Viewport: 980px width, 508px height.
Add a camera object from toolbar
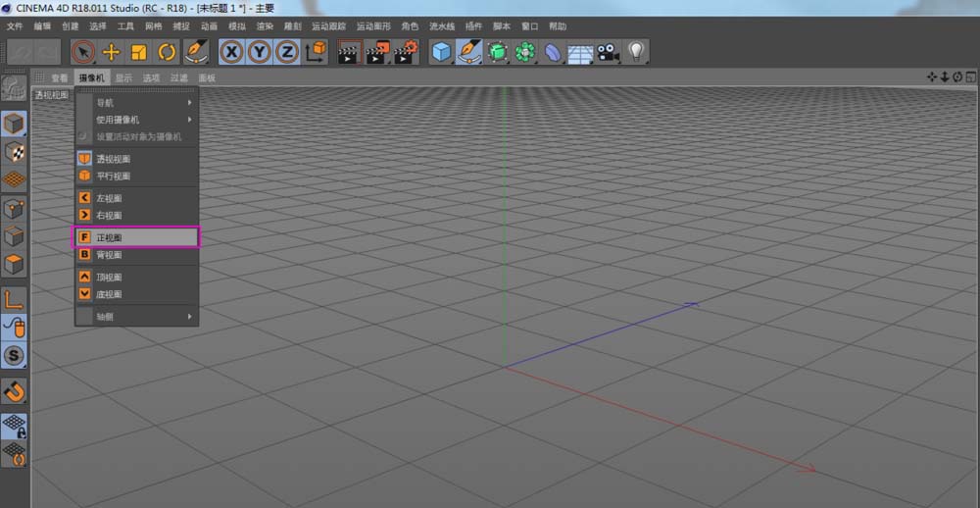[608, 52]
